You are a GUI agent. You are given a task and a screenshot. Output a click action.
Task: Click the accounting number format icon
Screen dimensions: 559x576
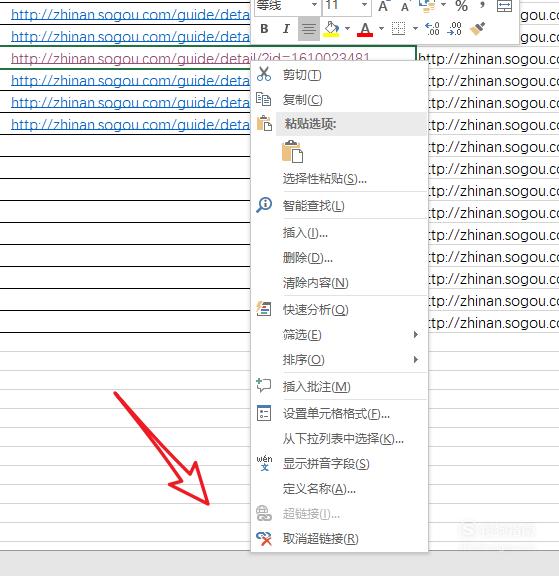(x=427, y=6)
